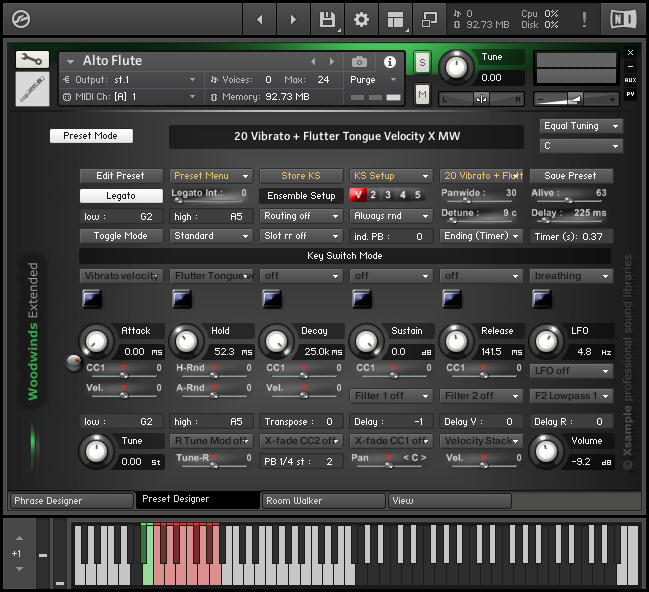Select next instrument arrow beside Alto Flute

[x=332, y=62]
